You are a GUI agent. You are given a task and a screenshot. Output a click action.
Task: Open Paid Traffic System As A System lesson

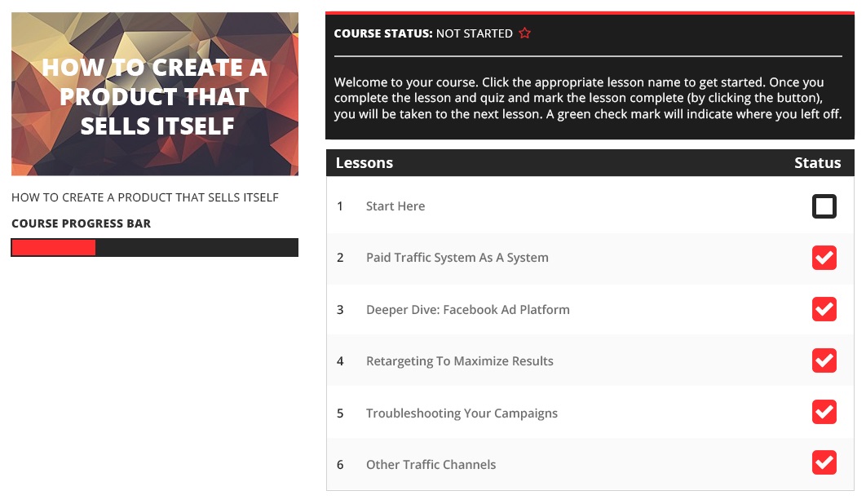pos(457,258)
